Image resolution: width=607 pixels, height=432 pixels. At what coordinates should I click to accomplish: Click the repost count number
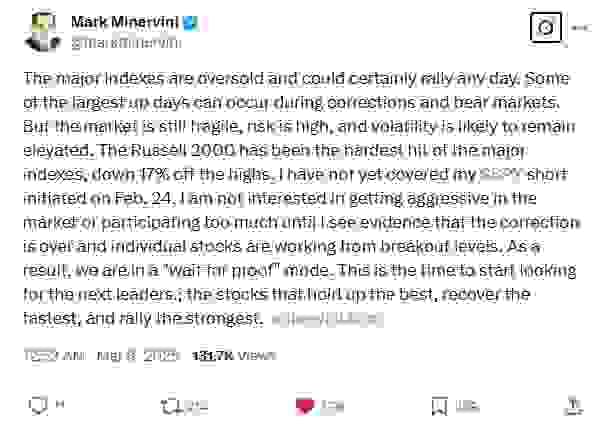[196, 406]
